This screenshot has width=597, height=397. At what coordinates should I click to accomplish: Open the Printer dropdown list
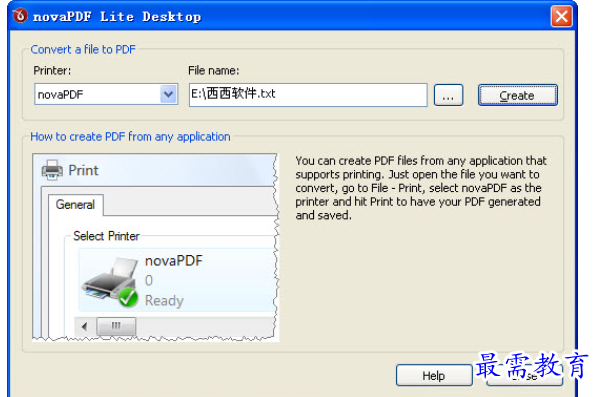168,94
